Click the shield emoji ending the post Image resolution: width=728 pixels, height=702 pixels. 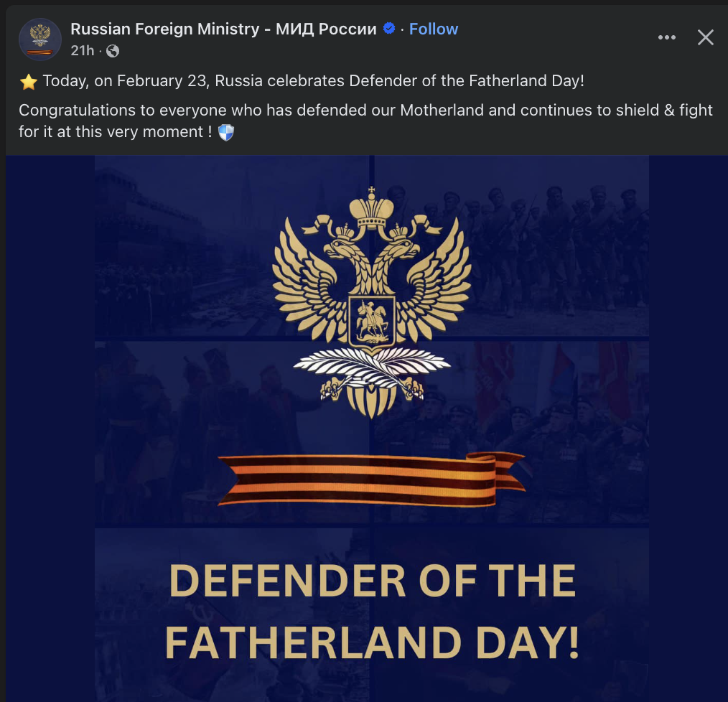pyautogui.click(x=225, y=133)
